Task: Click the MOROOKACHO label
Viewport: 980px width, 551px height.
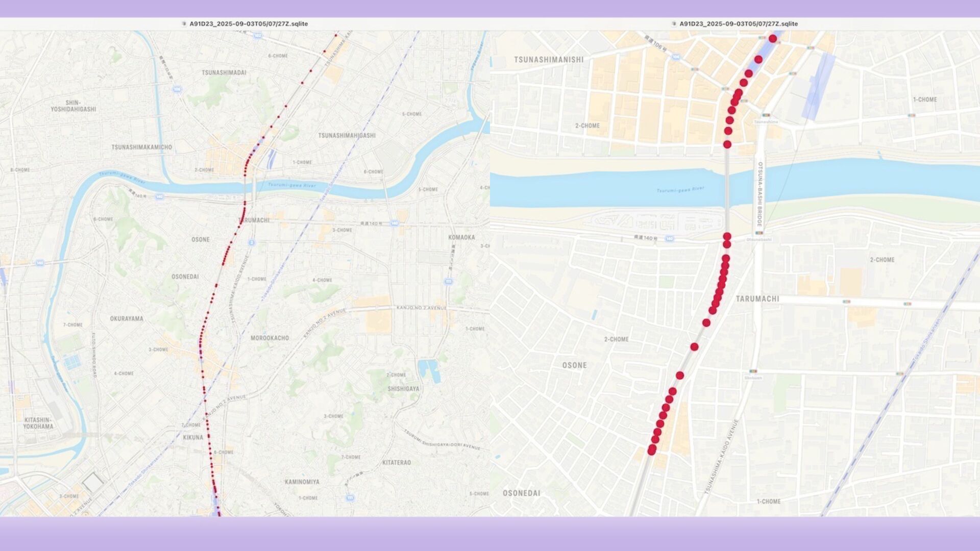Action: [x=269, y=338]
